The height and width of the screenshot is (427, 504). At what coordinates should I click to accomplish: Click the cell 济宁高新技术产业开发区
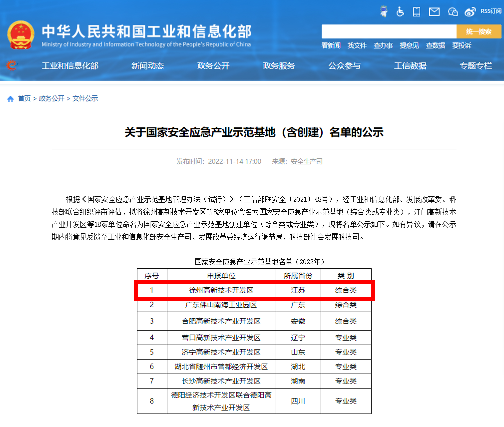221,352
